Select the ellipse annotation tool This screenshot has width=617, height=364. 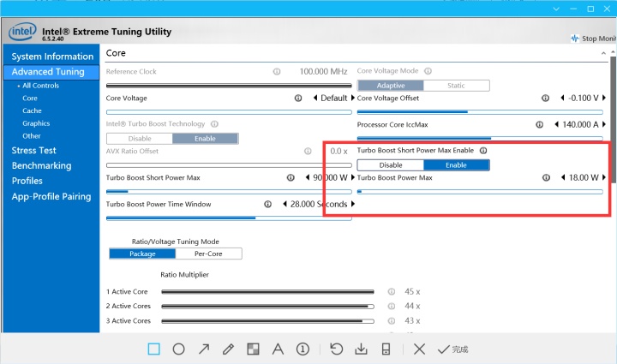coord(178,349)
